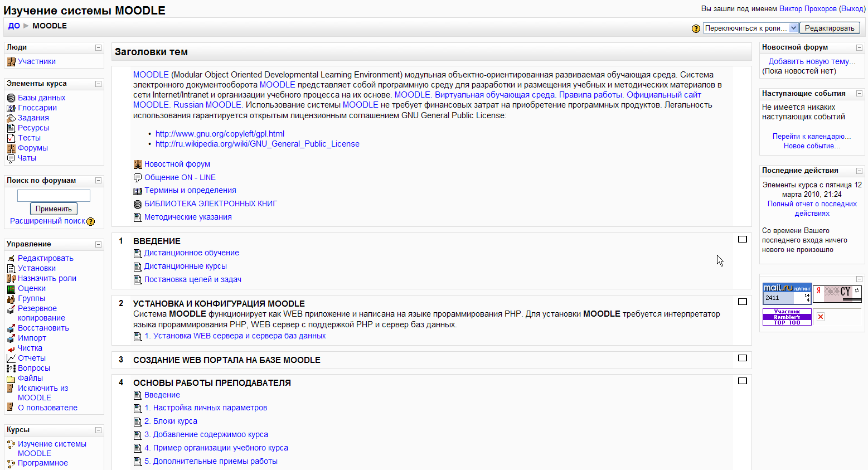The width and height of the screenshot is (868, 470).
Task: Open Изучение системы MOODLE course link
Action: coord(52,449)
